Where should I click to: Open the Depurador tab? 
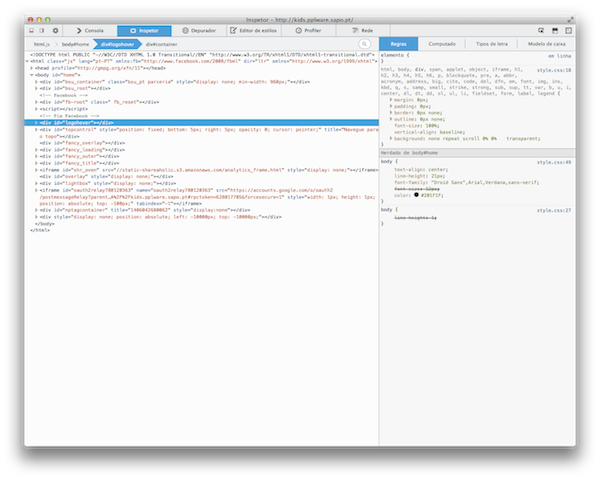(x=199, y=31)
